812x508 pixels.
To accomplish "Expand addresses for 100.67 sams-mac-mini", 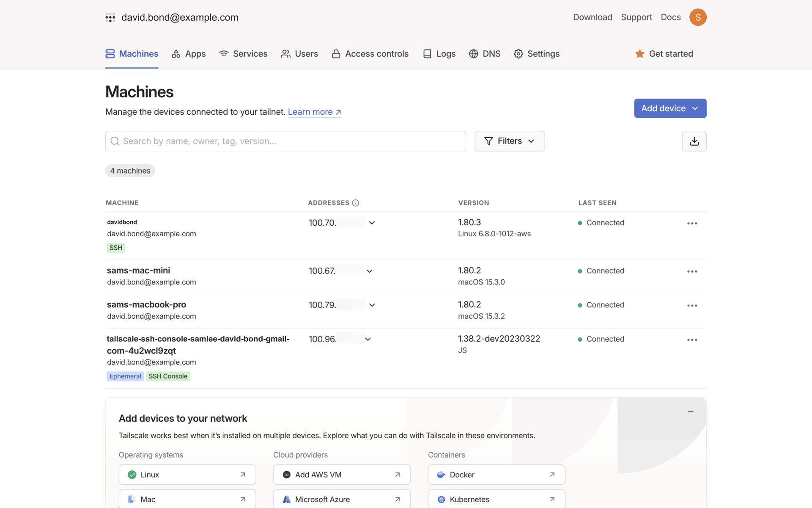I will pyautogui.click(x=369, y=271).
